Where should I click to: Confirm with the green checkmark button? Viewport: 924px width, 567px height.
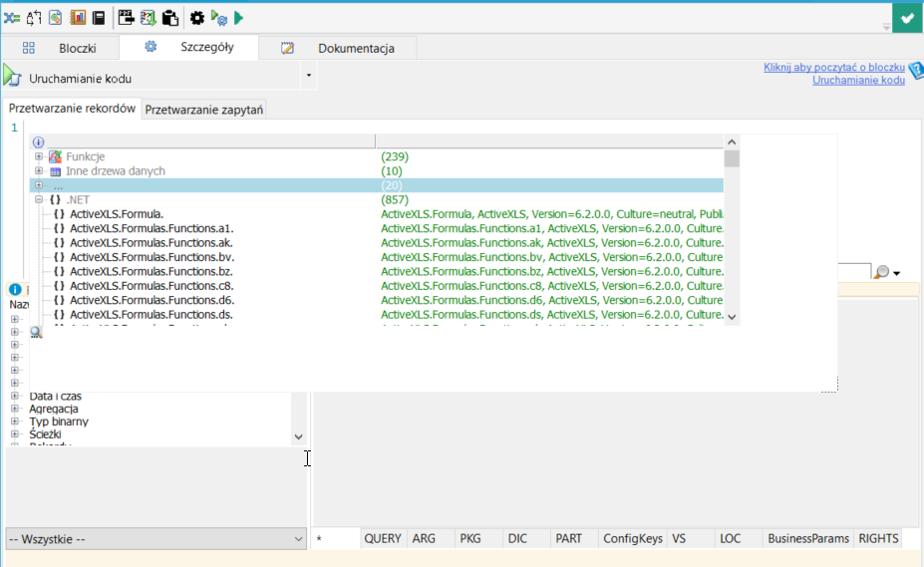[x=907, y=19]
